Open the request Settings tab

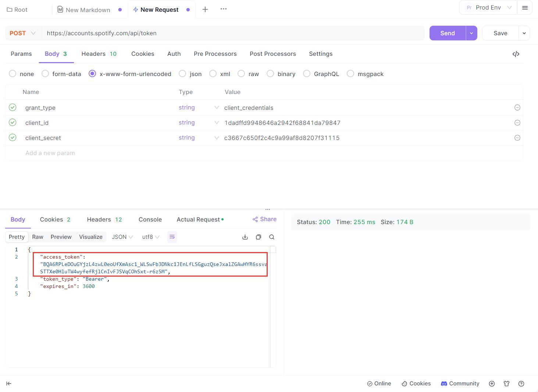[x=321, y=54]
